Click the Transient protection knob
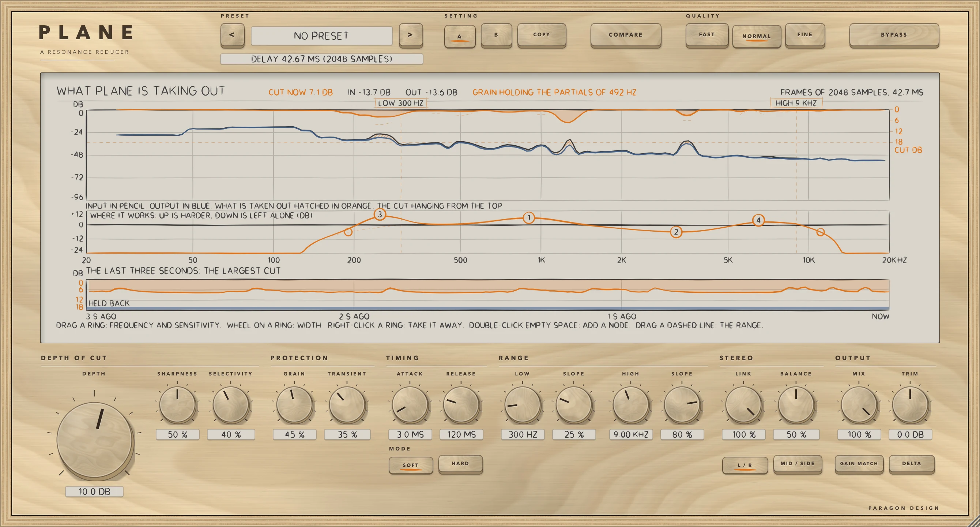This screenshot has height=527, width=980. click(x=347, y=405)
